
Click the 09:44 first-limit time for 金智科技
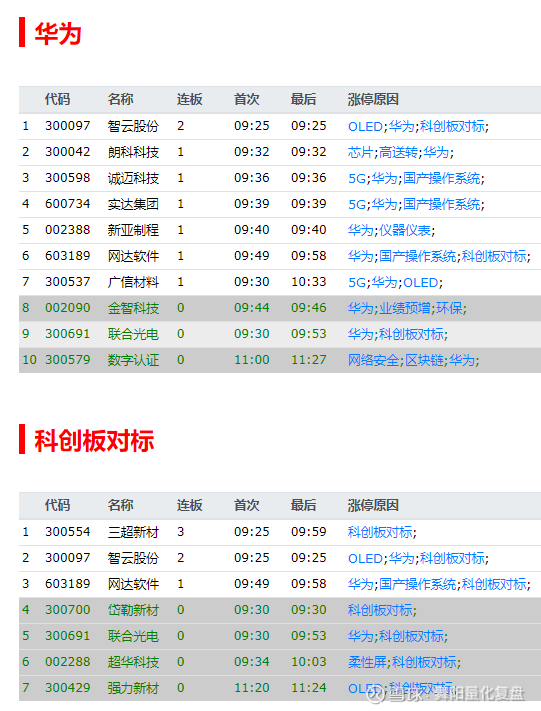coord(252,308)
